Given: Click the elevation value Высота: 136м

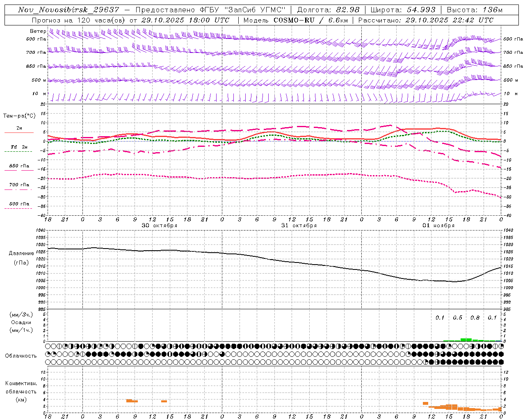Looking at the screenshot, I should [475, 10].
